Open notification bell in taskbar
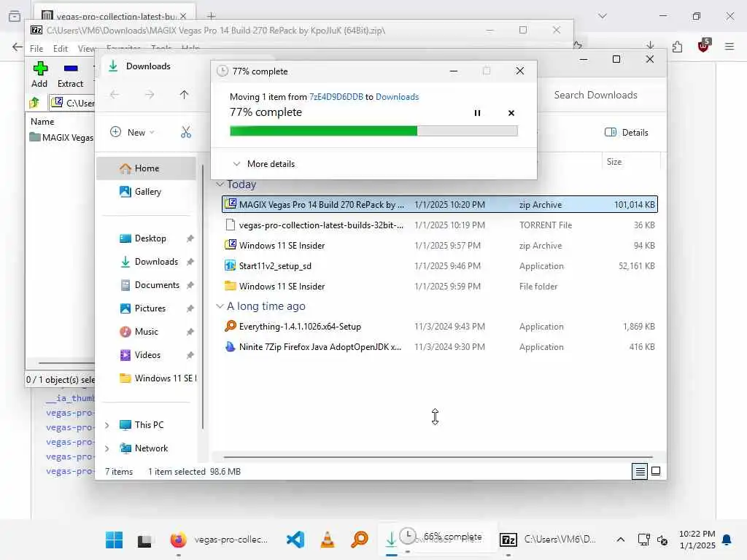 (727, 540)
